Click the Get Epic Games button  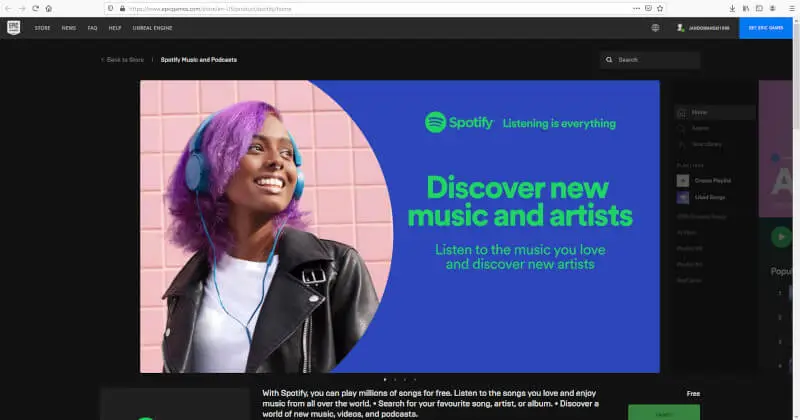click(766, 28)
